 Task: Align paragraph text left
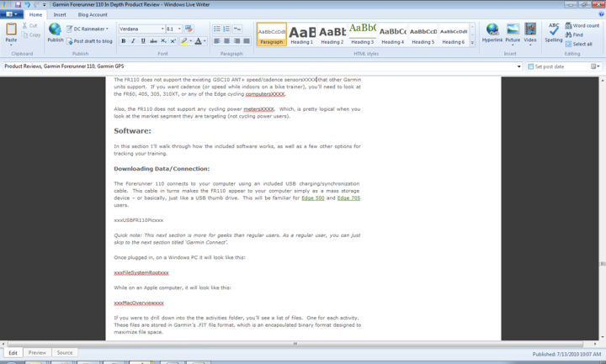tap(217, 41)
